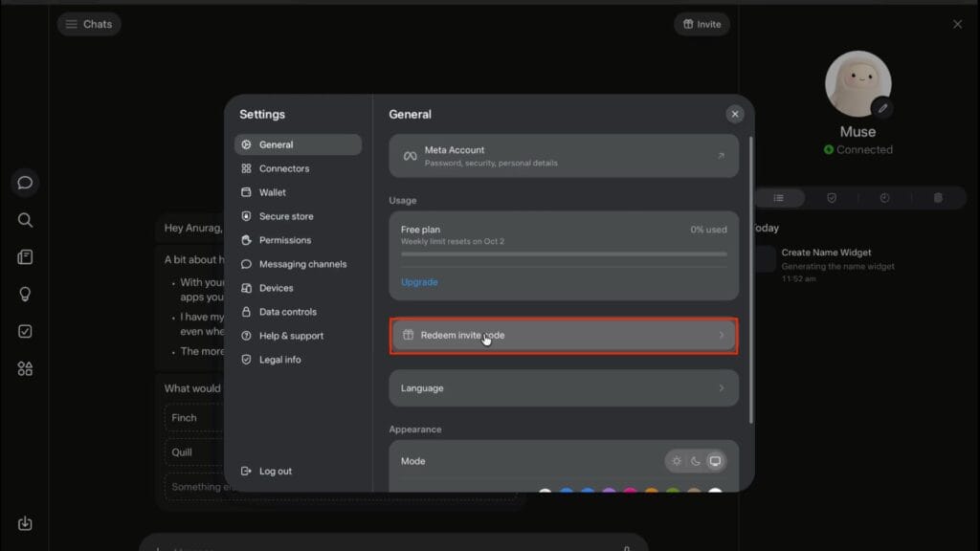This screenshot has width=980, height=551.
Task: Go to Connectors settings
Action: pyautogui.click(x=299, y=168)
